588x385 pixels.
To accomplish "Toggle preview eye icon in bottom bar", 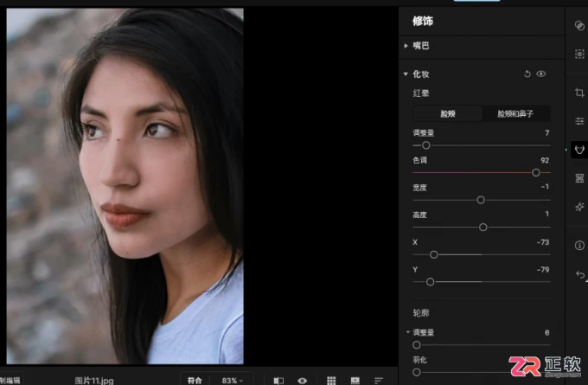I will (x=303, y=381).
